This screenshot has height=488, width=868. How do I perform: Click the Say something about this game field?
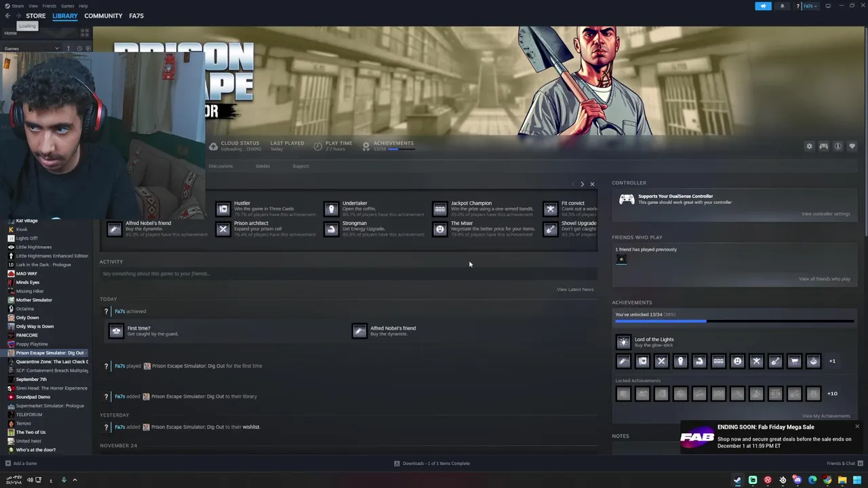(x=348, y=274)
